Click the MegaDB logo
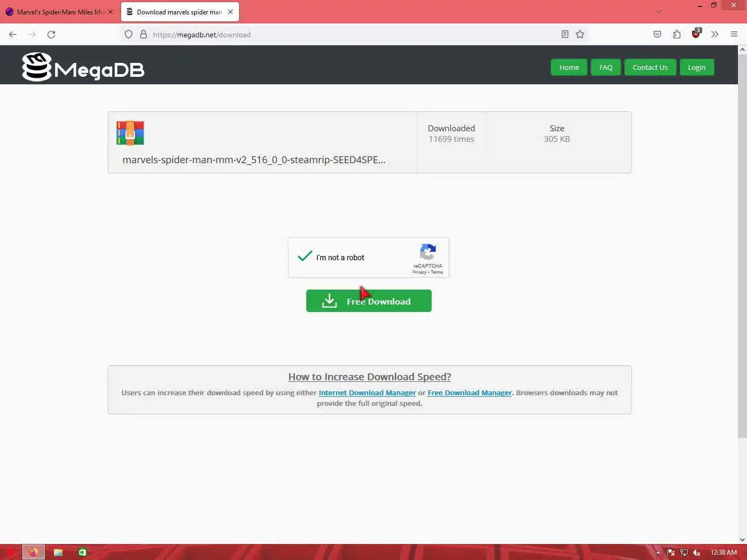The image size is (747, 560). pyautogui.click(x=83, y=67)
